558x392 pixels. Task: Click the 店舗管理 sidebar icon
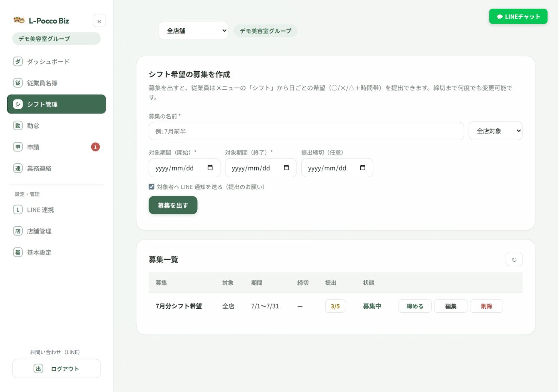tap(18, 231)
